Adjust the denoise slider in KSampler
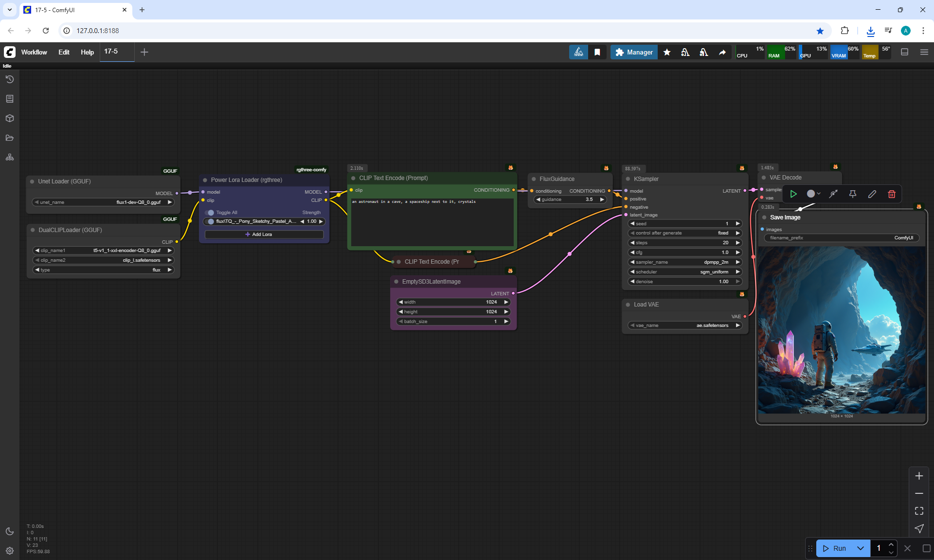Viewport: 934px width, 560px height. 685,282
